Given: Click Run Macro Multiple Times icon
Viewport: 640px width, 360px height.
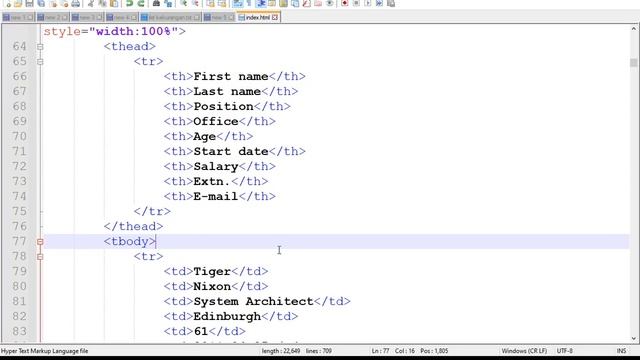Looking at the screenshot, I should click(379, 4).
